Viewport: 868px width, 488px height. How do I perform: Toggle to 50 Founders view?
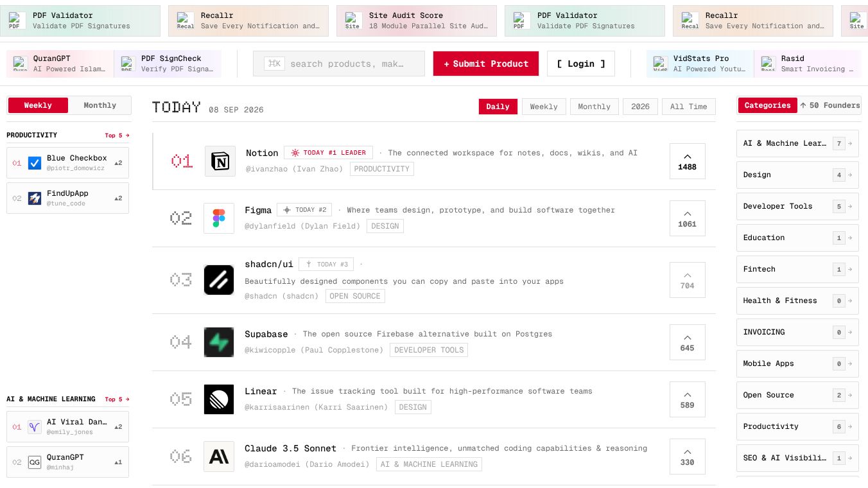829,105
